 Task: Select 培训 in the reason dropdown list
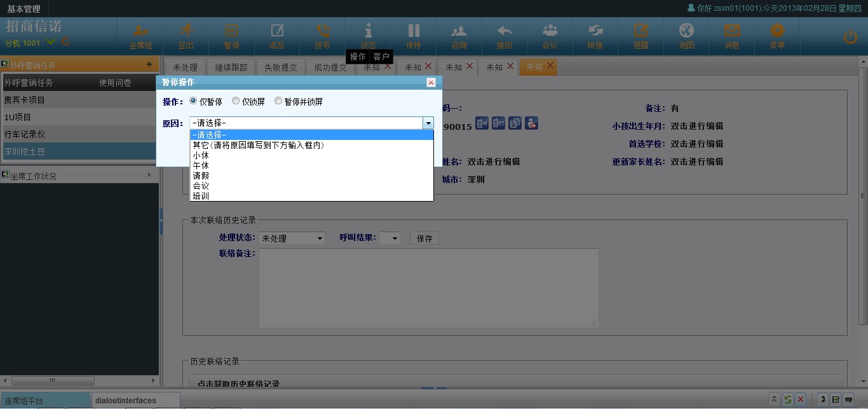click(x=201, y=196)
